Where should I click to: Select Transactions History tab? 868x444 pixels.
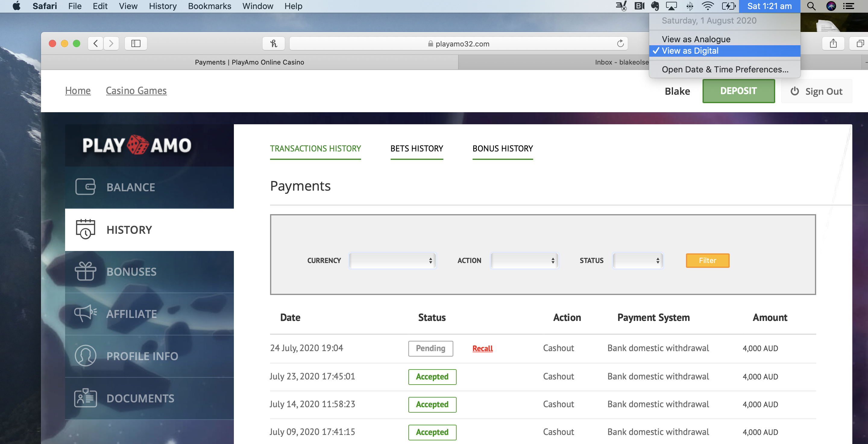coord(315,149)
